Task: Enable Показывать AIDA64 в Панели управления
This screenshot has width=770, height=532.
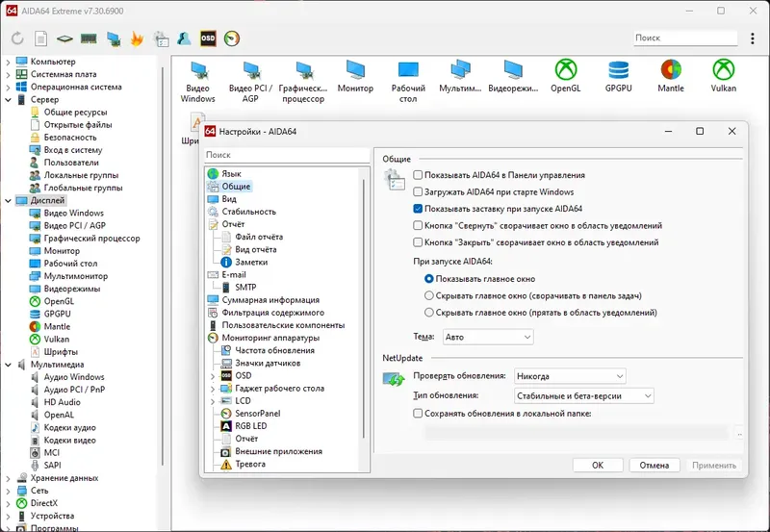Action: (x=418, y=175)
